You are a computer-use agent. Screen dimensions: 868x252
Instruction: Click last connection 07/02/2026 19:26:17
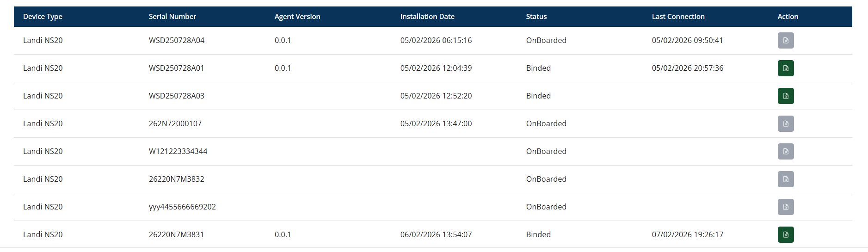click(687, 235)
